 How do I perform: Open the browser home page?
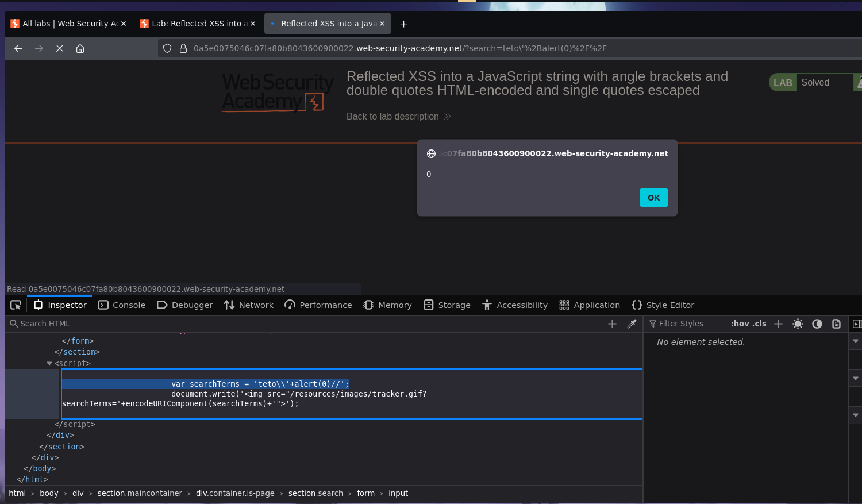pyautogui.click(x=80, y=48)
